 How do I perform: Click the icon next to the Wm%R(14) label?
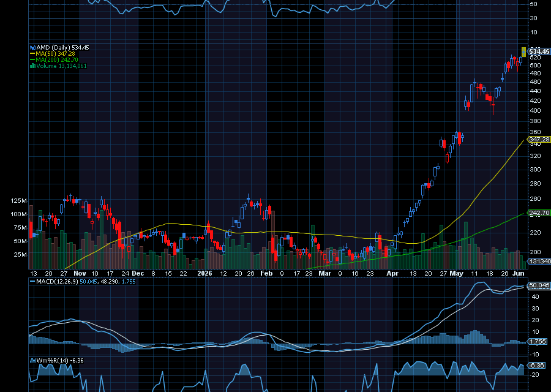click(32, 360)
